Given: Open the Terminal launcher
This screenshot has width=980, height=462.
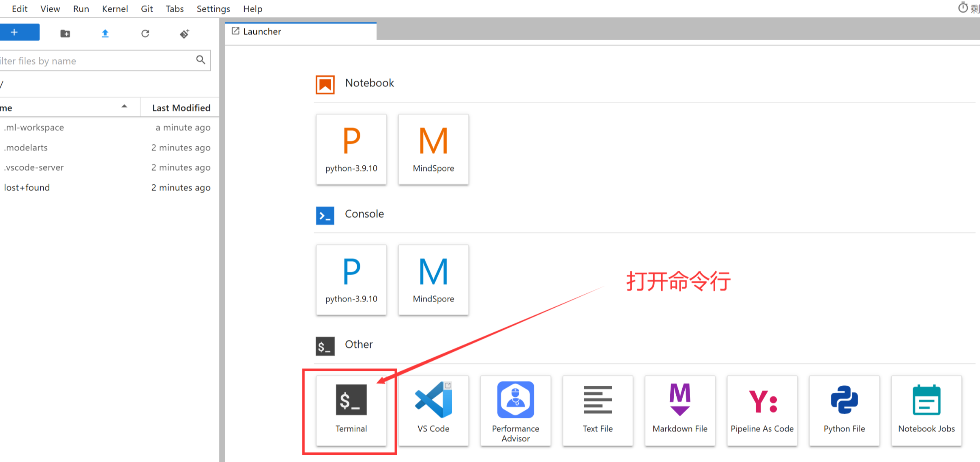Looking at the screenshot, I should (351, 410).
